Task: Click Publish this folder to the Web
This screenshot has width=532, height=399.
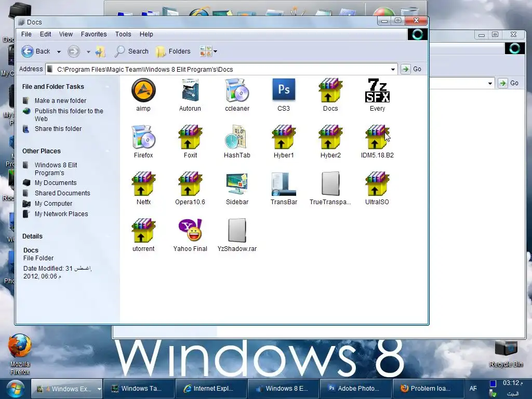Action: [x=69, y=115]
